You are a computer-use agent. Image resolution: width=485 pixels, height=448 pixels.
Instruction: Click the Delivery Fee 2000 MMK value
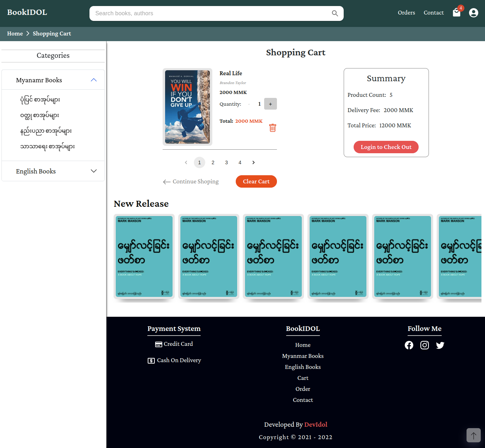click(398, 110)
